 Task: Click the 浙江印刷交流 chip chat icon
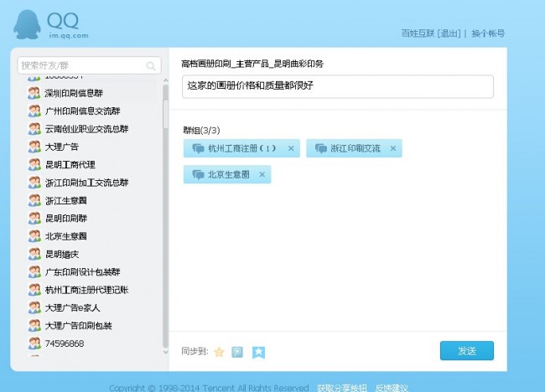[321, 148]
